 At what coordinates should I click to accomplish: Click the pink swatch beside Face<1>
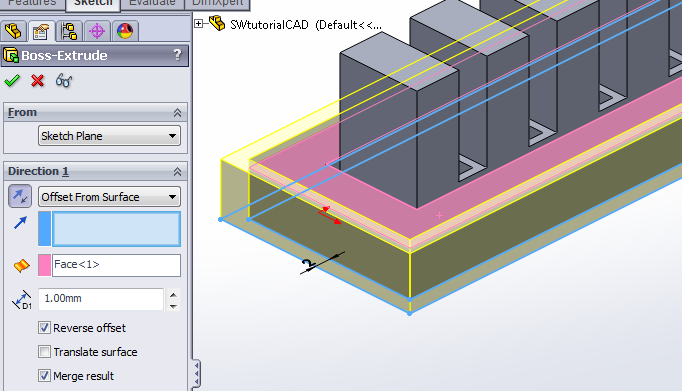pos(44,265)
